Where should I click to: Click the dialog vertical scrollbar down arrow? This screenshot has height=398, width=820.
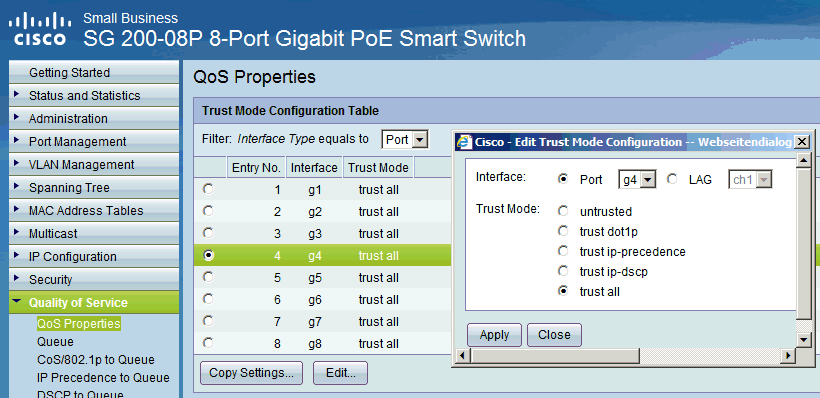pyautogui.click(x=804, y=340)
